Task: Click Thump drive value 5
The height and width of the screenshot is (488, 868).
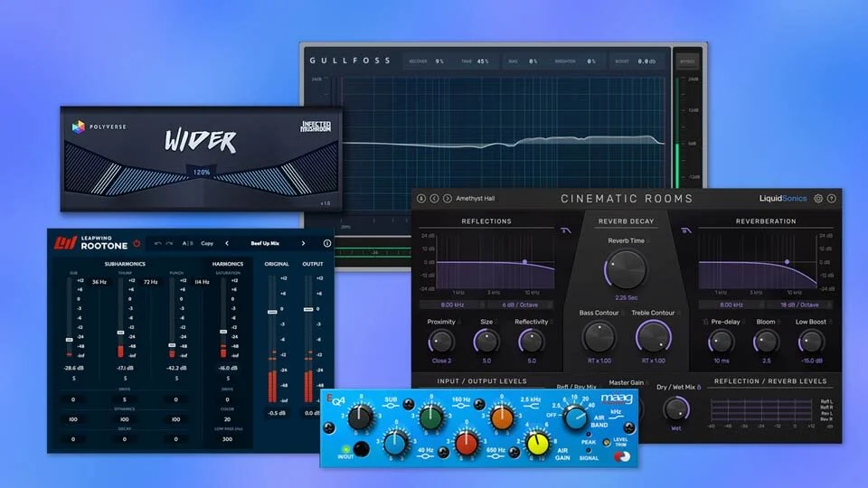Action: point(125,399)
